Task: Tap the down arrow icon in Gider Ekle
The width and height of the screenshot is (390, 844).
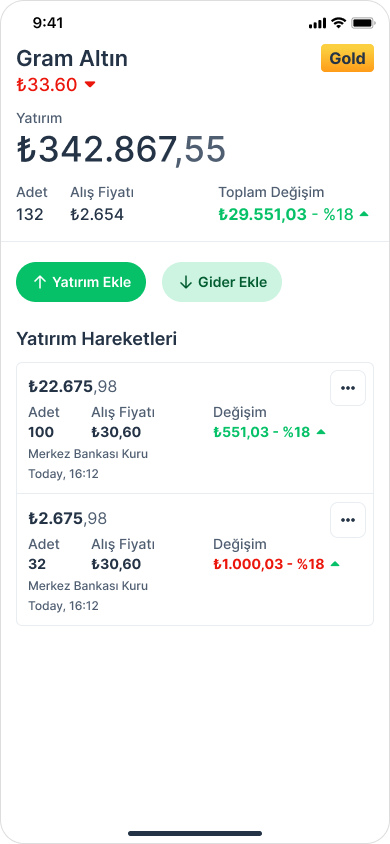Action: point(186,282)
